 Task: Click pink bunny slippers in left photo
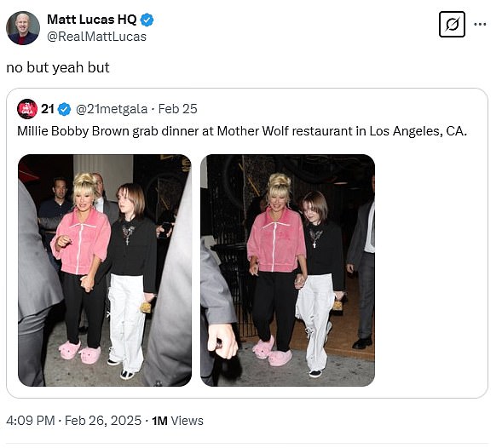click(80, 352)
